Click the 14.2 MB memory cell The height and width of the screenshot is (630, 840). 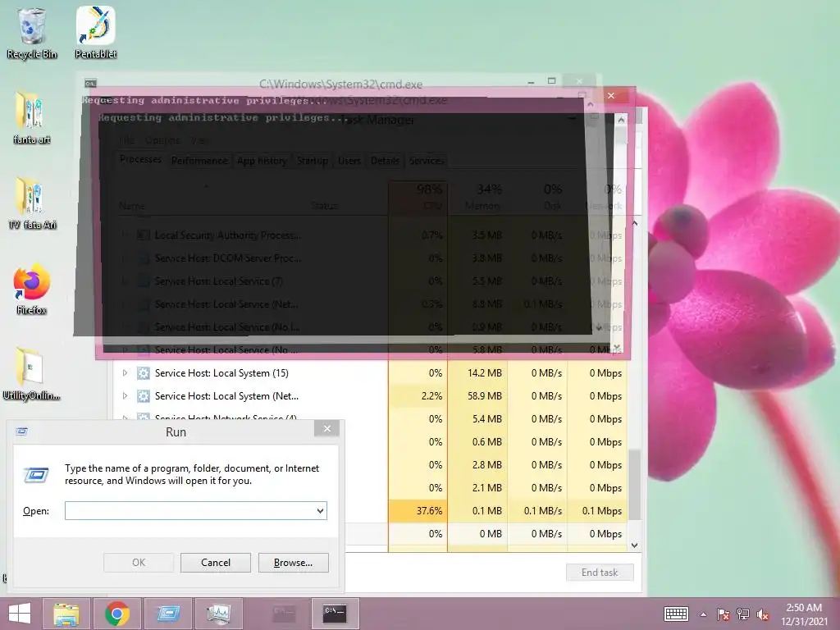pos(478,373)
